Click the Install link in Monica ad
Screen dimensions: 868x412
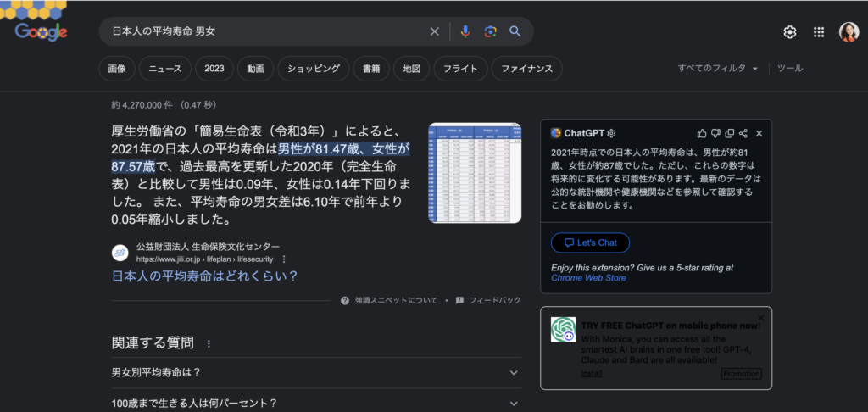592,374
